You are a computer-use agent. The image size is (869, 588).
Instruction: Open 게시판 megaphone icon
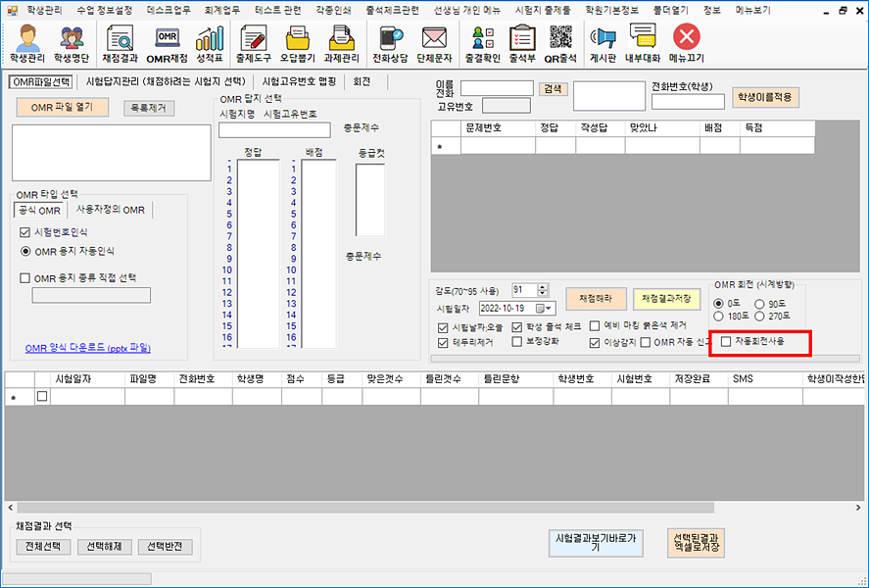603,43
